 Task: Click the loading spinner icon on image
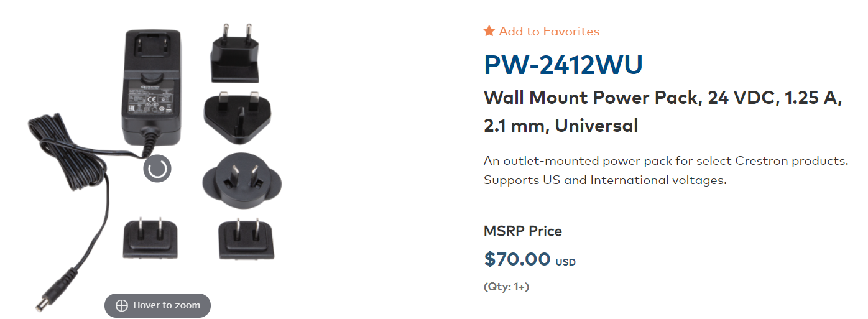point(157,169)
